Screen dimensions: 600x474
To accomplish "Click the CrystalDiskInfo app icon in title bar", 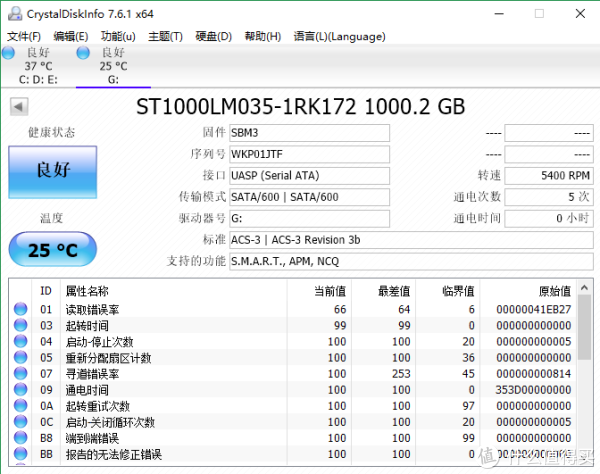I will (x=15, y=14).
